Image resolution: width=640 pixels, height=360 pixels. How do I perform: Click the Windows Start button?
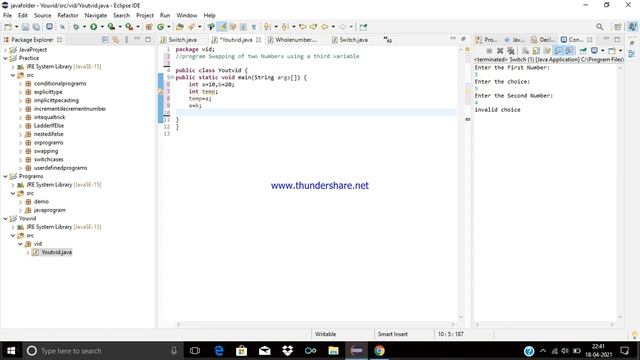11,351
